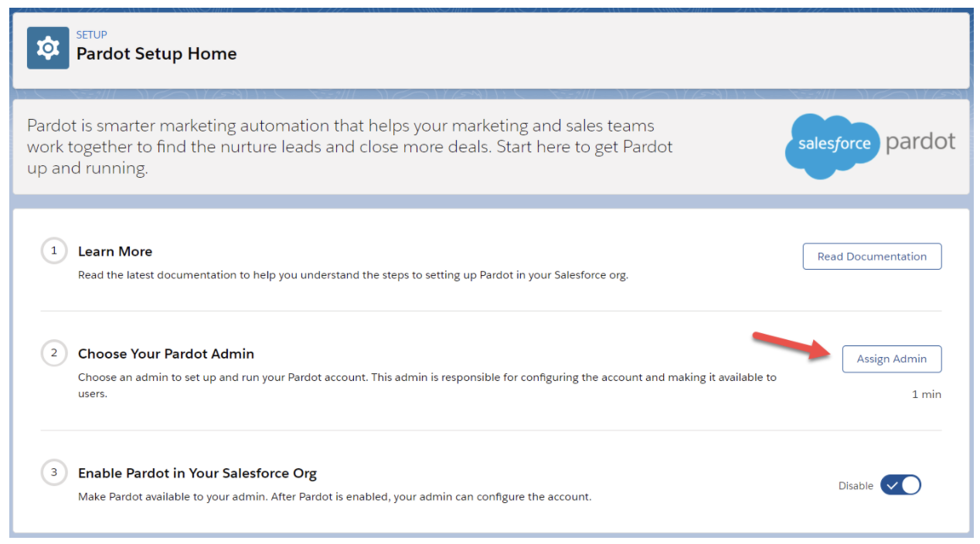Screen dimensions: 980x544
Task: Open Read Documentation
Action: coord(872,256)
